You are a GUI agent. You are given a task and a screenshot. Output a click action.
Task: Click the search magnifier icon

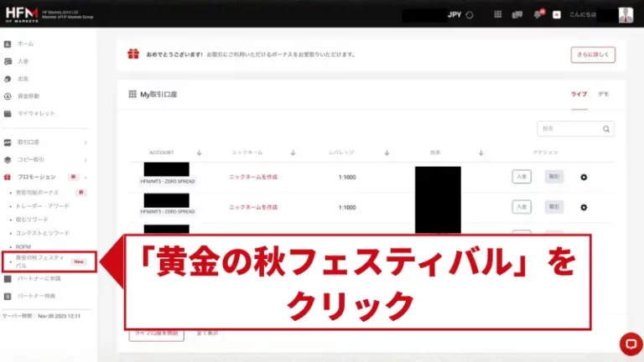coord(605,129)
